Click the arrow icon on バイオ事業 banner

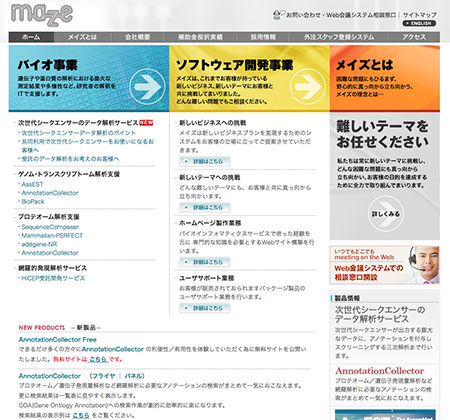click(147, 87)
